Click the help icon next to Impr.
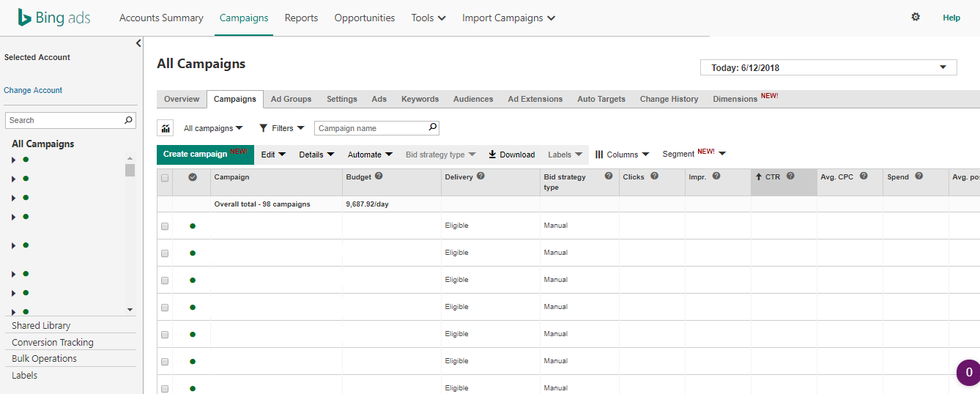 point(716,176)
